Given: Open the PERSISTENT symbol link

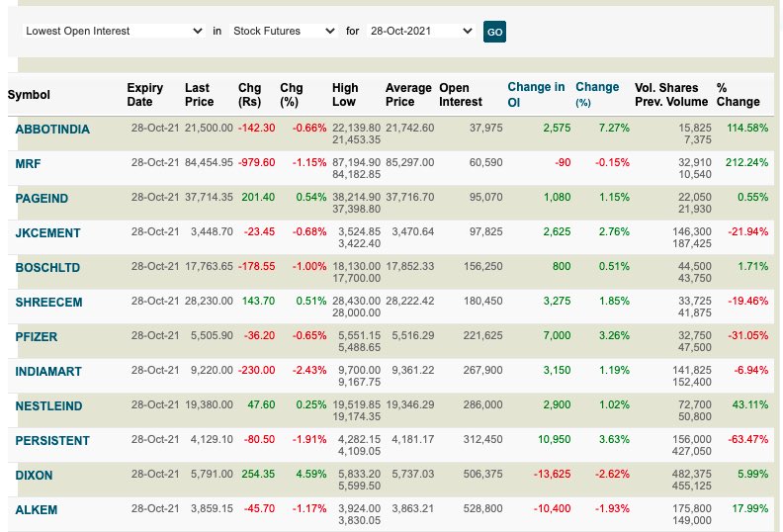Looking at the screenshot, I should pos(52,441).
